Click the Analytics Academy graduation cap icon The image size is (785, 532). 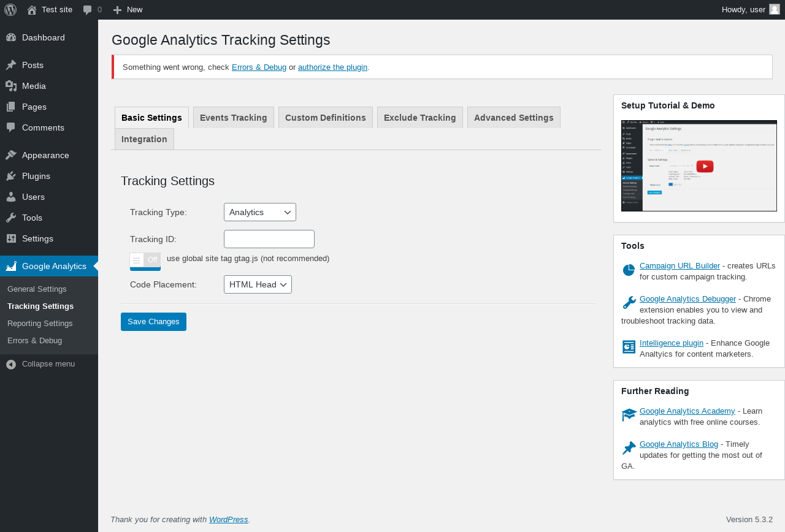pyautogui.click(x=629, y=415)
